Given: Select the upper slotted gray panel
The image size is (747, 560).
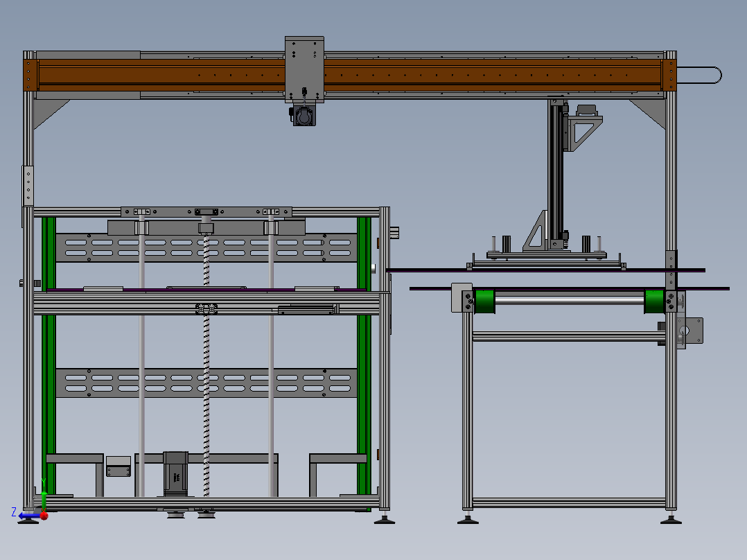Looking at the screenshot, I should (x=206, y=247).
